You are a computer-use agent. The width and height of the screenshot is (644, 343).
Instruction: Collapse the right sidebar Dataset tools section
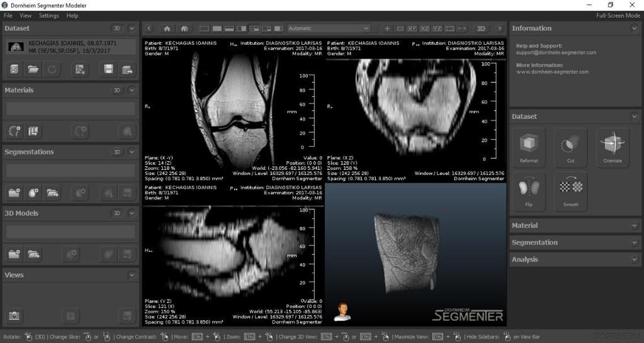coord(635,116)
